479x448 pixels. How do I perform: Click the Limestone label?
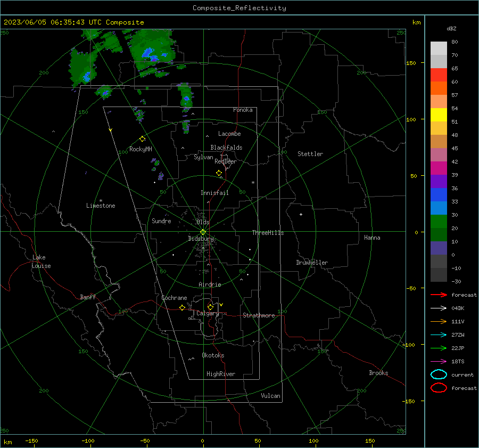pyautogui.click(x=101, y=206)
